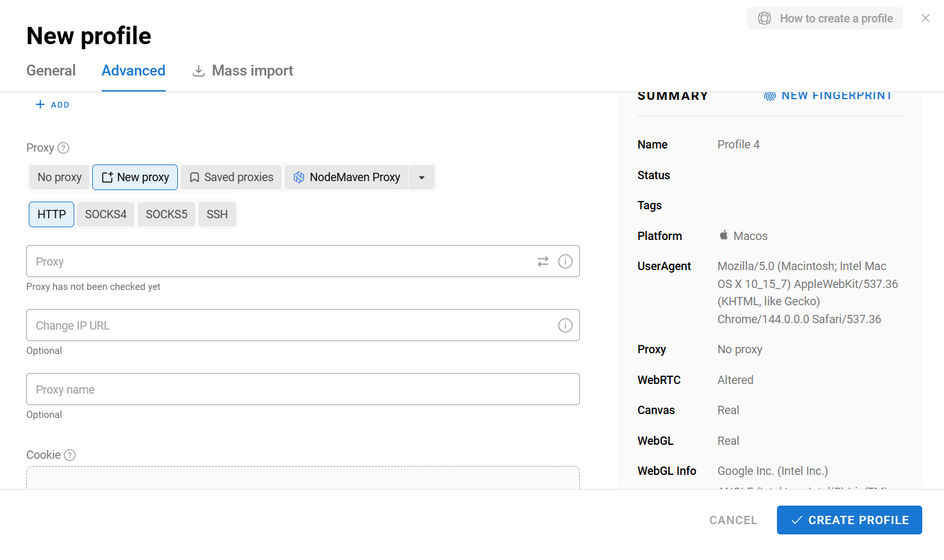Screen dimensions: 944x560
Task: Switch to the General tab
Action: pos(51,70)
